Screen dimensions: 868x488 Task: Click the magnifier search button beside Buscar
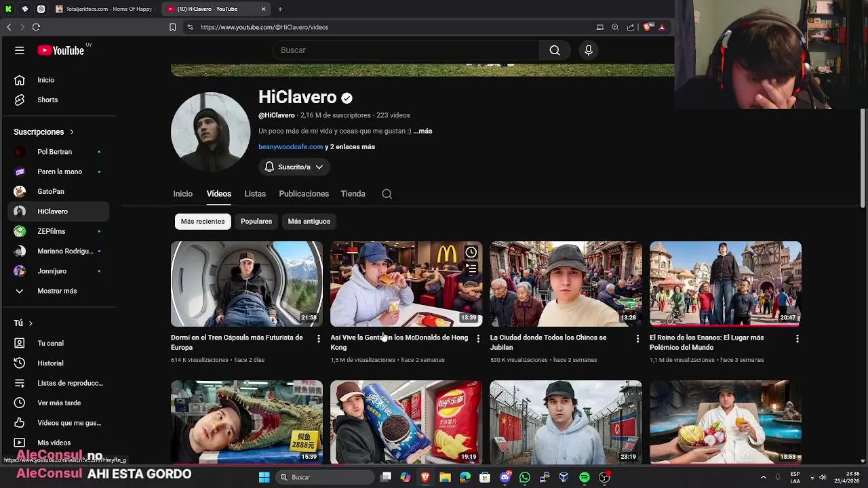(555, 50)
